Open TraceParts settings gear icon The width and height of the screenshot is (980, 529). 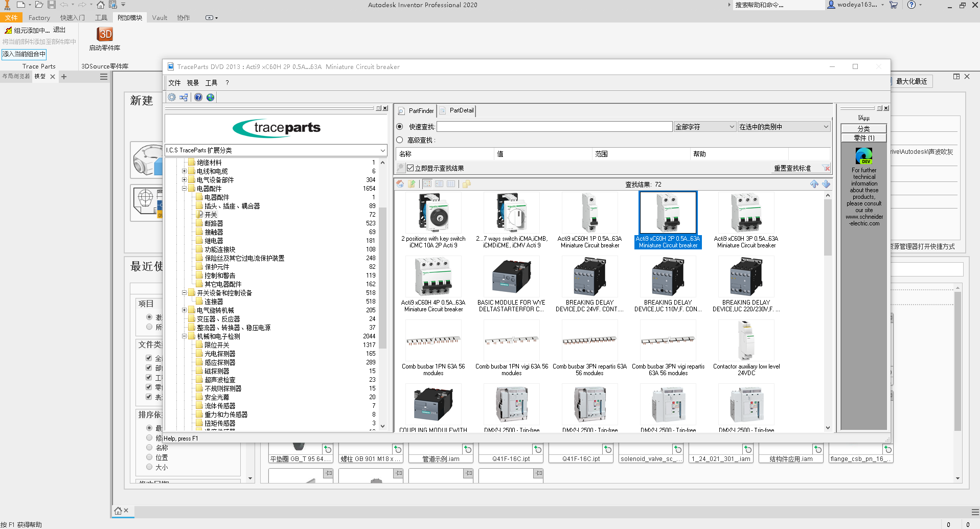pos(172,97)
